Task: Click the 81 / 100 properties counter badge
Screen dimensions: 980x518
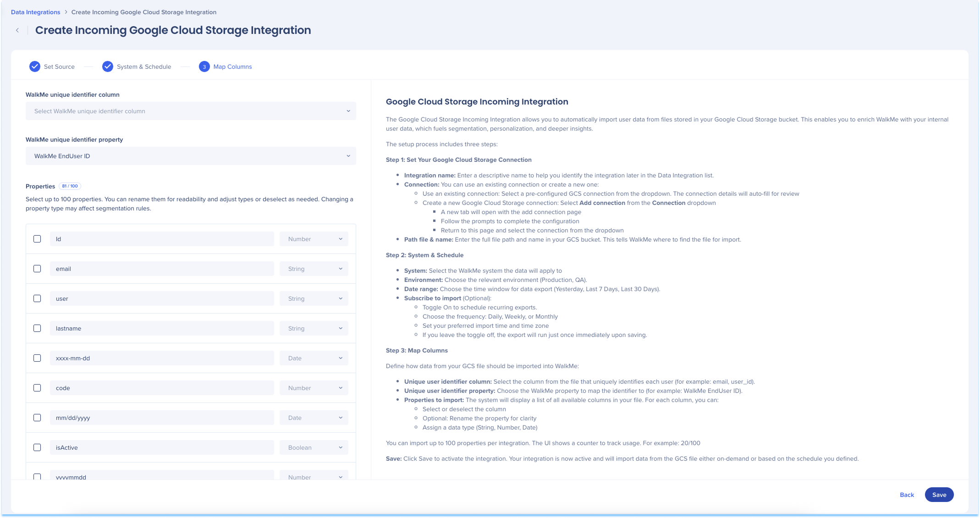Action: [70, 186]
